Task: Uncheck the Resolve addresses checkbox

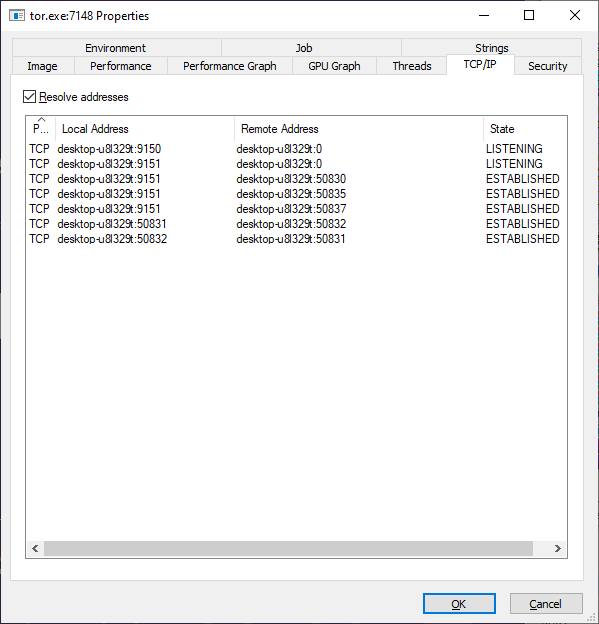Action: [29, 97]
